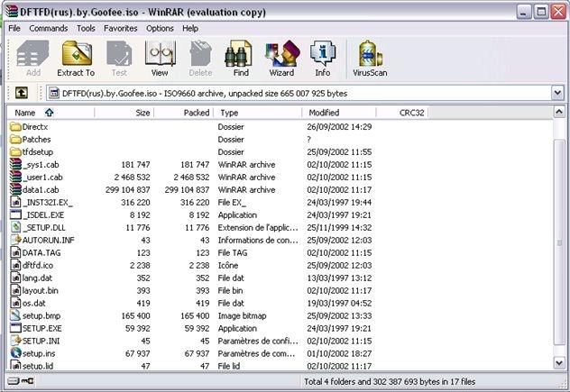Open the File menu
570x392 pixels.
(x=14, y=28)
